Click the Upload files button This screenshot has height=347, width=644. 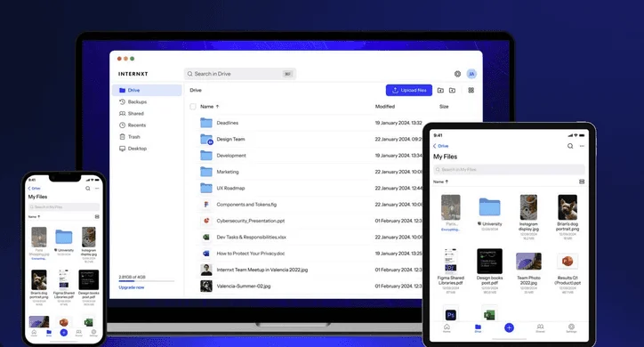pos(409,91)
